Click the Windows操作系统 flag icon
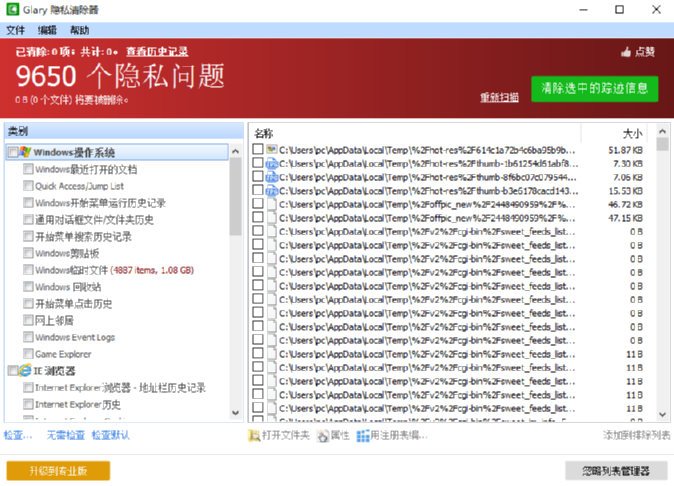 [25, 152]
